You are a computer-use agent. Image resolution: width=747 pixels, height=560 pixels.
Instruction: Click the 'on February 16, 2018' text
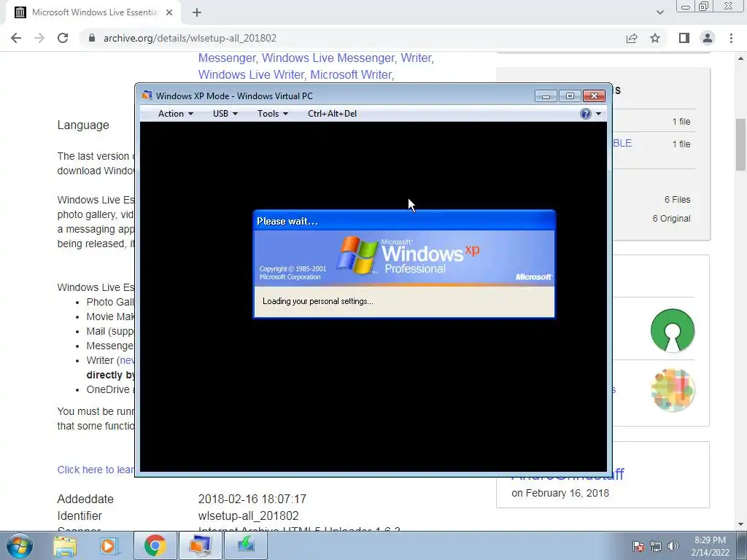(560, 494)
